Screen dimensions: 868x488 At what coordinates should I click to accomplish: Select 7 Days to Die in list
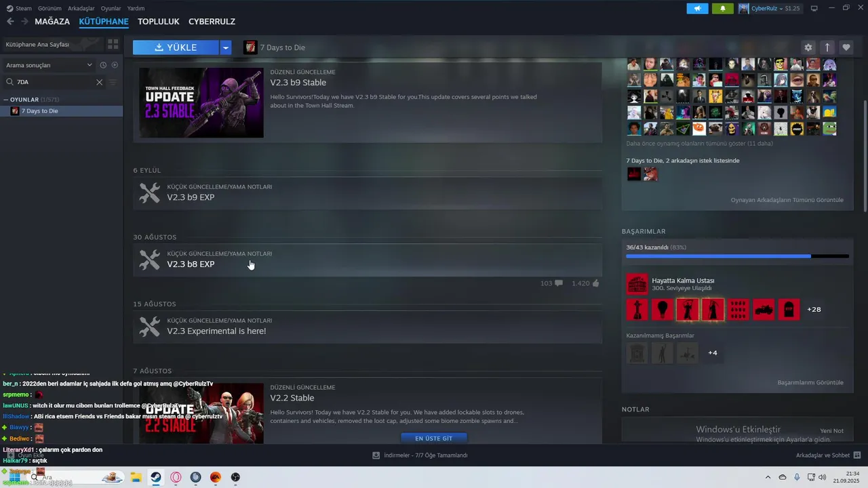(x=61, y=110)
